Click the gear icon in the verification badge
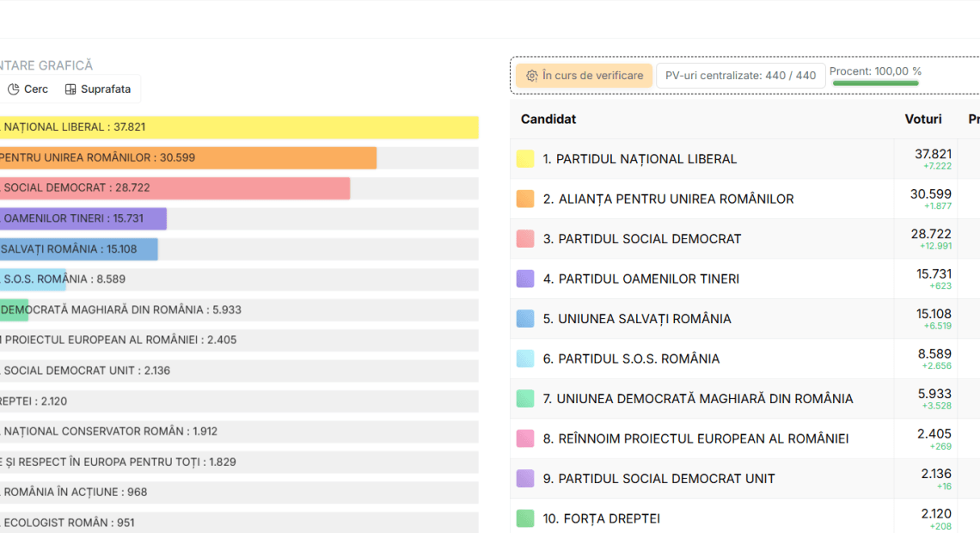Screen dimensions: 980x533 coord(531,76)
